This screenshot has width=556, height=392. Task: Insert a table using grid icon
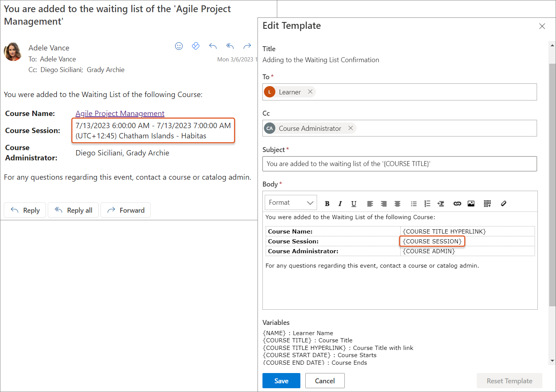[487, 204]
